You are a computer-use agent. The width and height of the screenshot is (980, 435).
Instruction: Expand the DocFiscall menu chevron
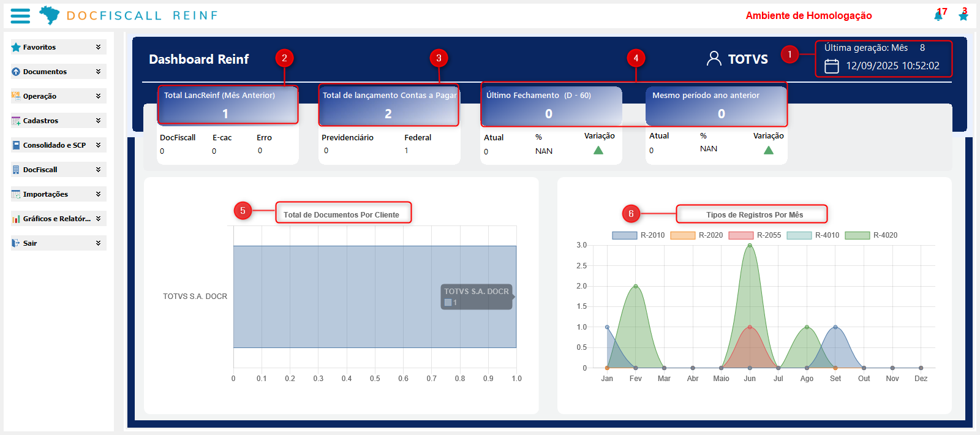[x=98, y=170]
